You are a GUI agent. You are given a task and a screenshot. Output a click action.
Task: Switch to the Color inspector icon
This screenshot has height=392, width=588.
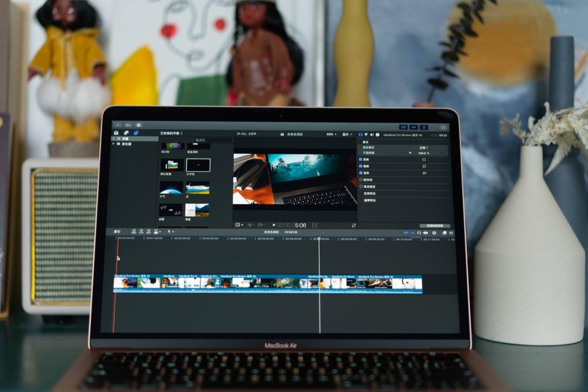(x=366, y=135)
